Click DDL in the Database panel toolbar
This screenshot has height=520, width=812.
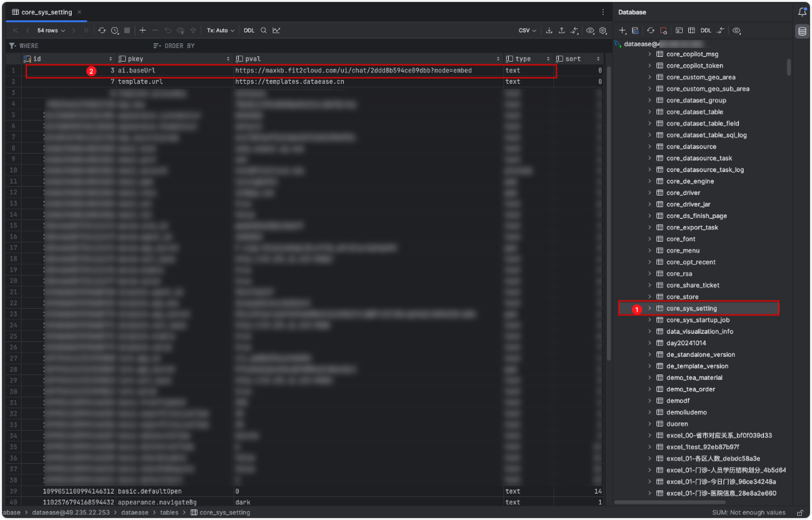pos(706,30)
